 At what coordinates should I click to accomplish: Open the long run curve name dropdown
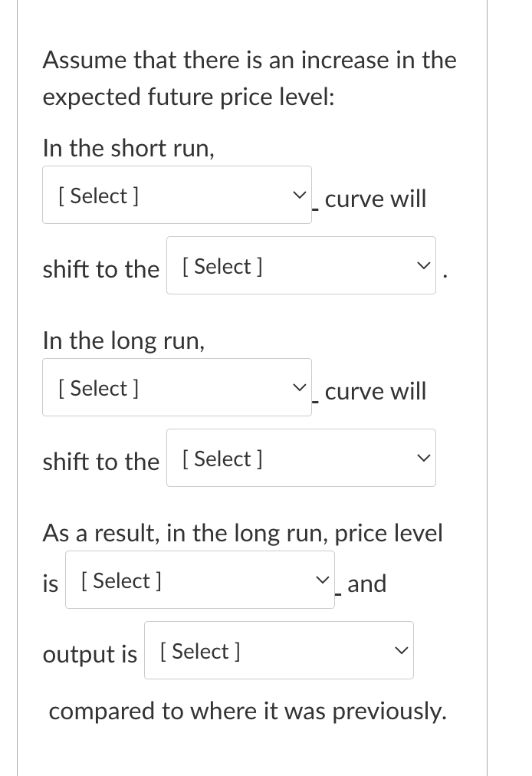pyautogui.click(x=176, y=387)
